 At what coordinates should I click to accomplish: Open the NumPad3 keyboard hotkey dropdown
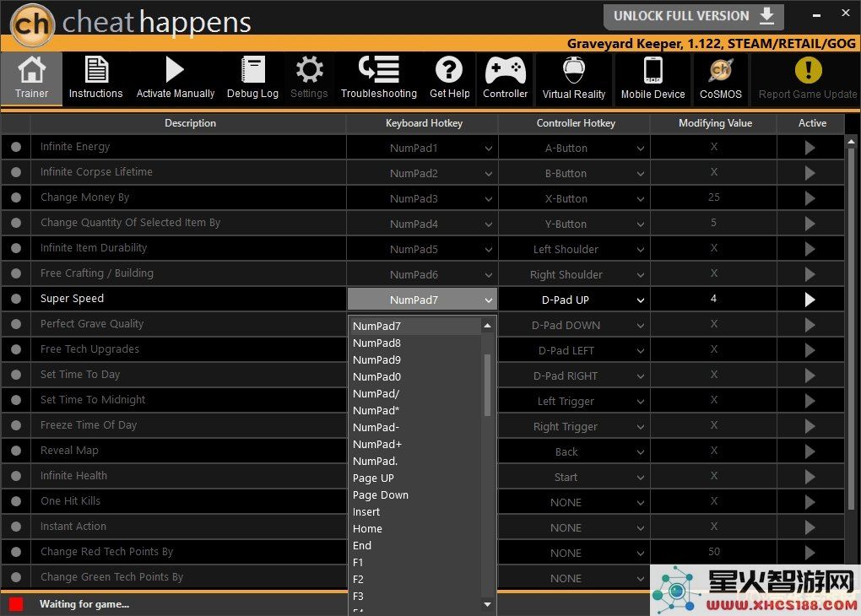(x=422, y=198)
